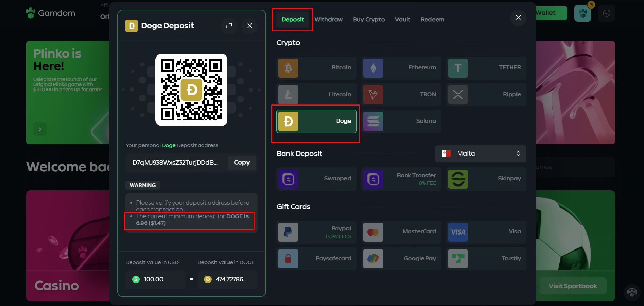Click the Deposit Value in DOGE field
Image resolution: width=644 pixels, height=306 pixels.
coord(227,279)
